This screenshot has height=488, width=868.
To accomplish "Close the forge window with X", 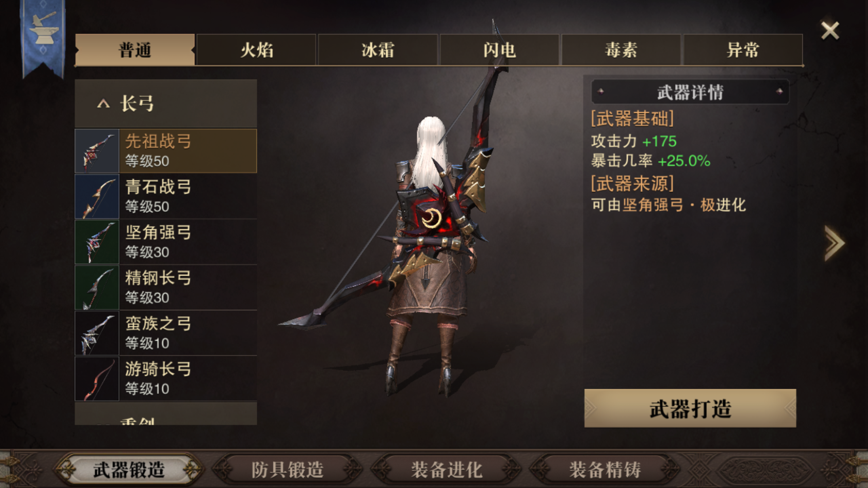I will coord(830,30).
